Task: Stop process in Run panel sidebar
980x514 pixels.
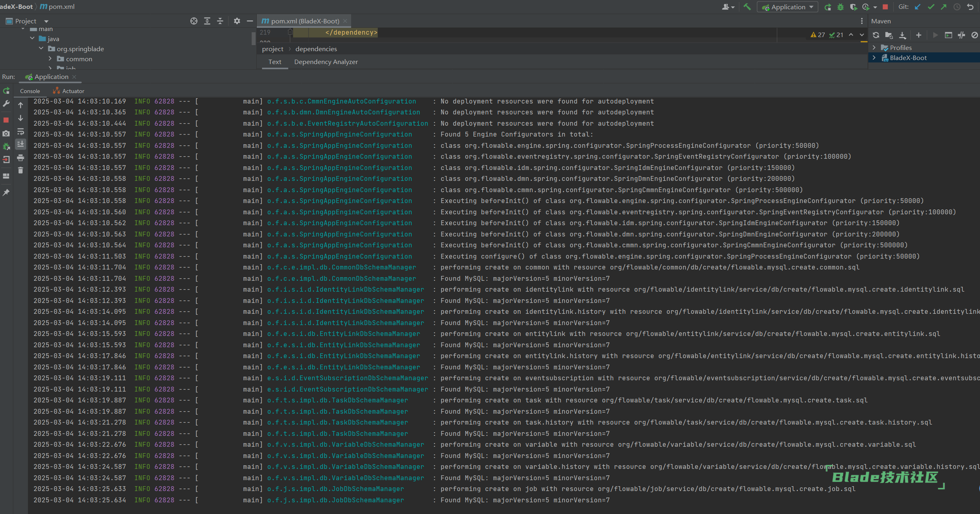Action: pyautogui.click(x=6, y=120)
